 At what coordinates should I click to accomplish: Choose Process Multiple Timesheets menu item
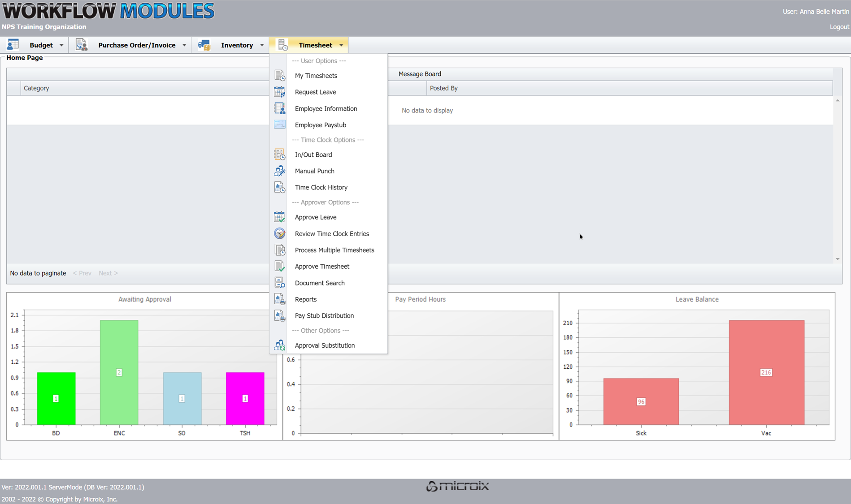point(334,250)
